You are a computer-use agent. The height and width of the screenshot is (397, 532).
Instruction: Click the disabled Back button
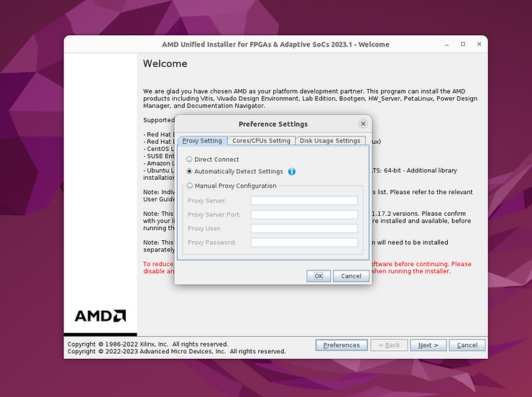(389, 345)
